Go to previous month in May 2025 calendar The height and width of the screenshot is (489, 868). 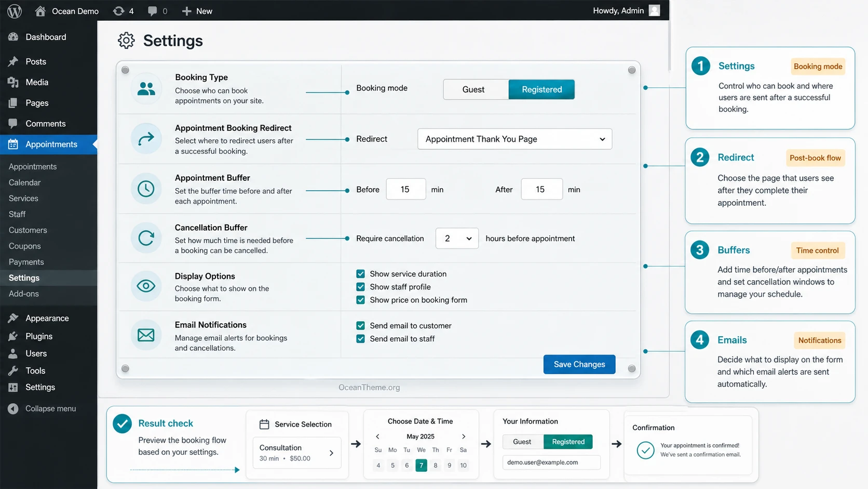(x=377, y=437)
